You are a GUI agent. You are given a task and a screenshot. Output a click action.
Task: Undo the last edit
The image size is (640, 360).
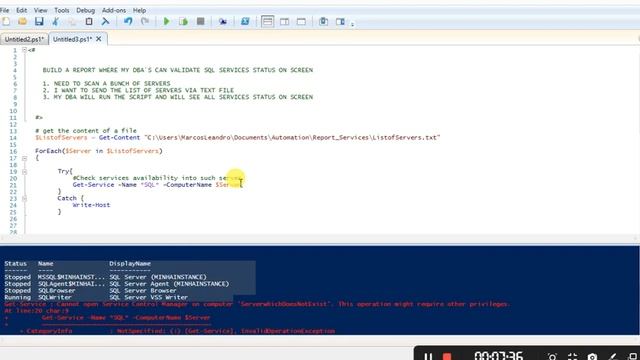click(x=128, y=21)
